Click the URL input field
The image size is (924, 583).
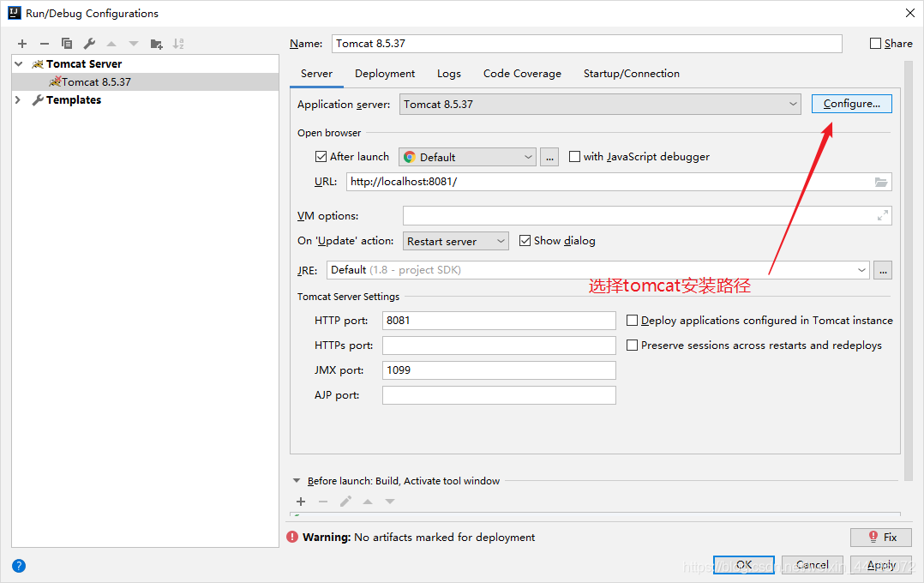pyautogui.click(x=619, y=182)
